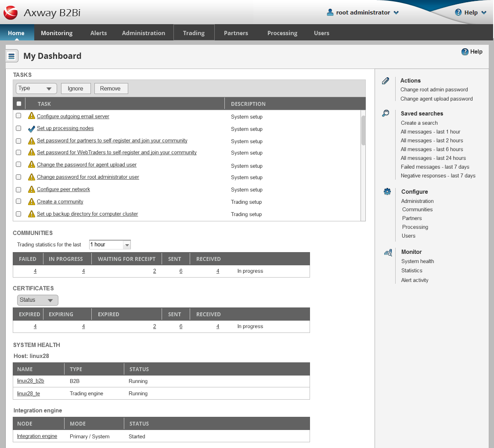Open the tasks Type dropdown

pyautogui.click(x=36, y=88)
